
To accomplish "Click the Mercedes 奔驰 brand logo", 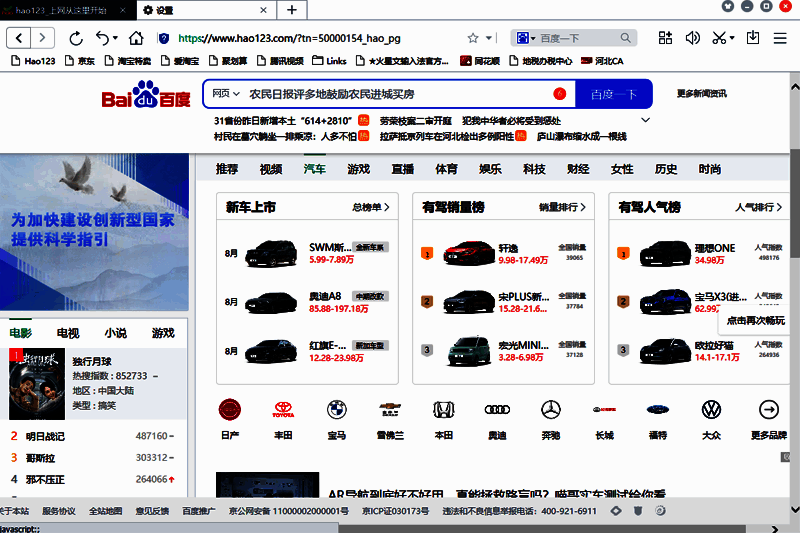I will 551,410.
